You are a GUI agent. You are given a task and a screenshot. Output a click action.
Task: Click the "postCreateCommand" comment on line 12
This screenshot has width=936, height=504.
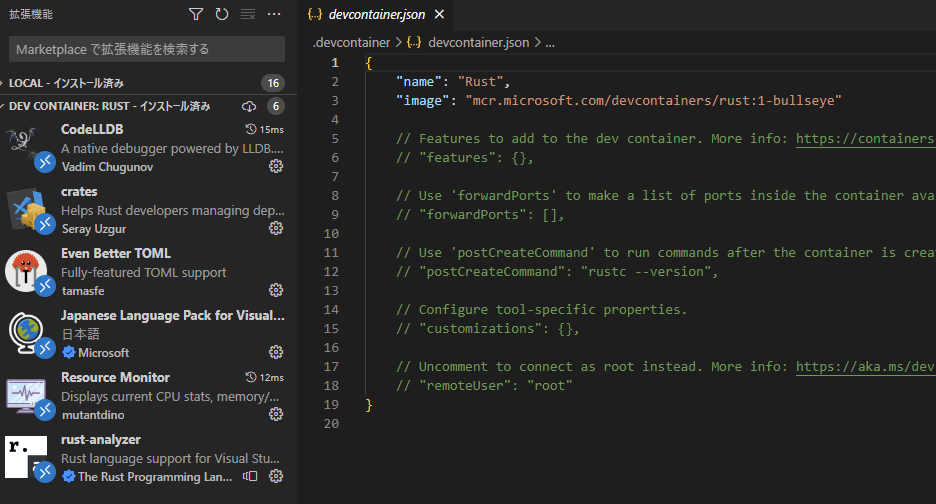556,272
